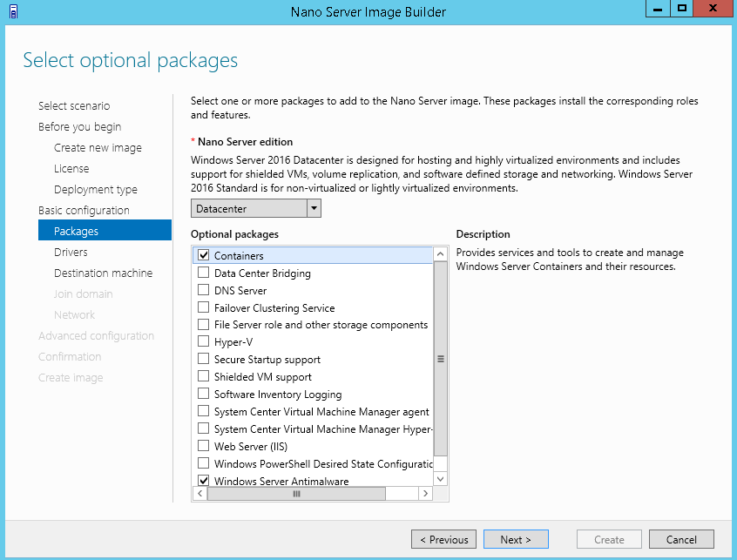Open the Datacenter edition dropdown
This screenshot has width=737, height=560.
coord(314,209)
